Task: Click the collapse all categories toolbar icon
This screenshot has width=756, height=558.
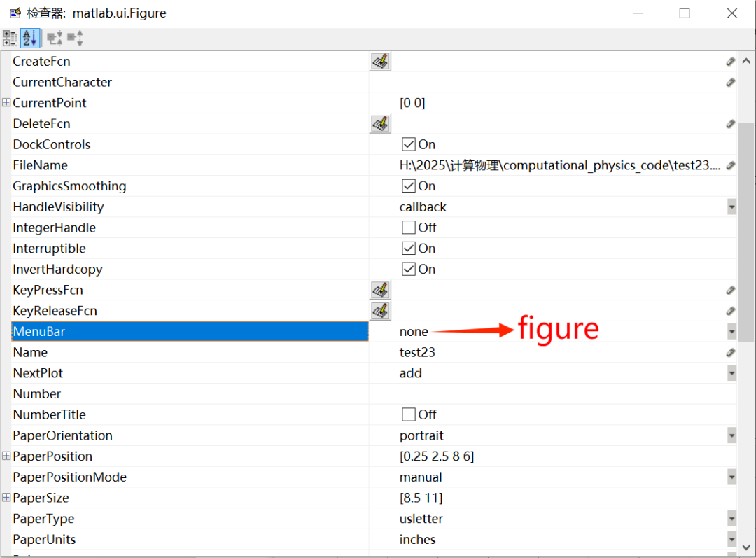Action: pyautogui.click(x=75, y=38)
